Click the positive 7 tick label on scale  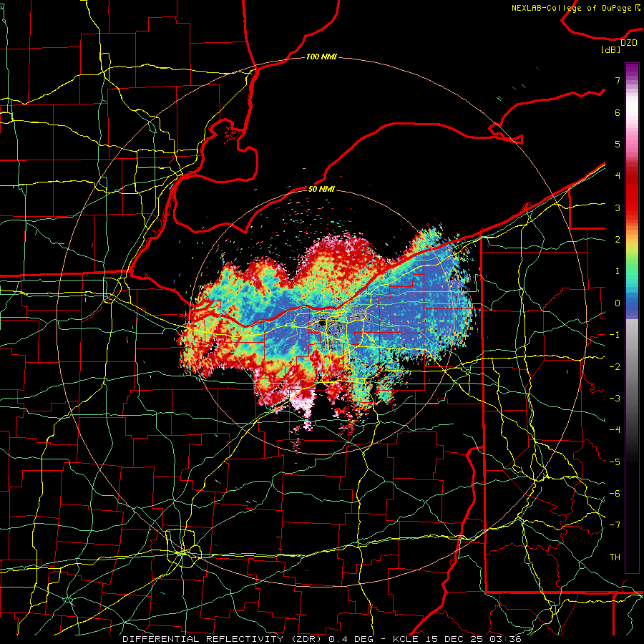coord(618,80)
